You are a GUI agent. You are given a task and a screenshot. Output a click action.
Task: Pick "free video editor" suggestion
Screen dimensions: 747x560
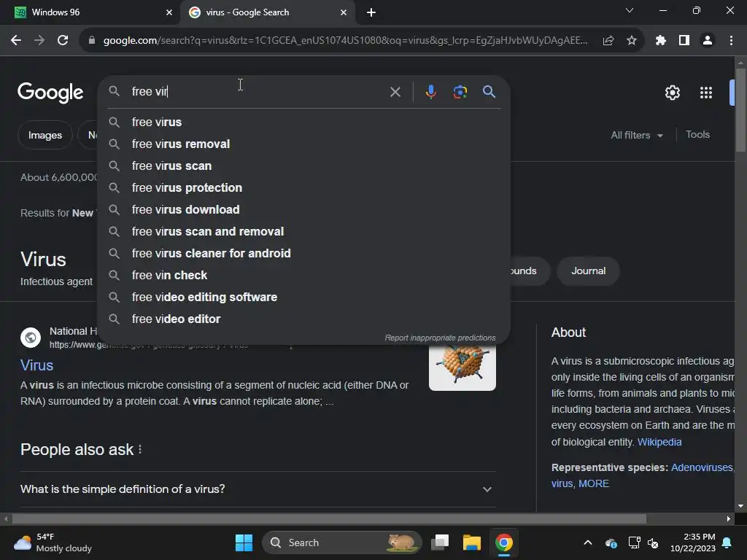pos(304,319)
